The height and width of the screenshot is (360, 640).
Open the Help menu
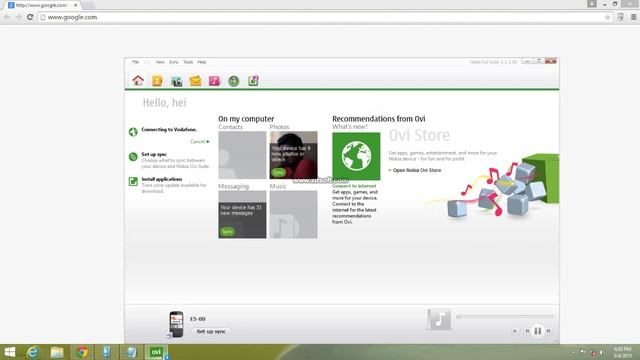(202, 62)
